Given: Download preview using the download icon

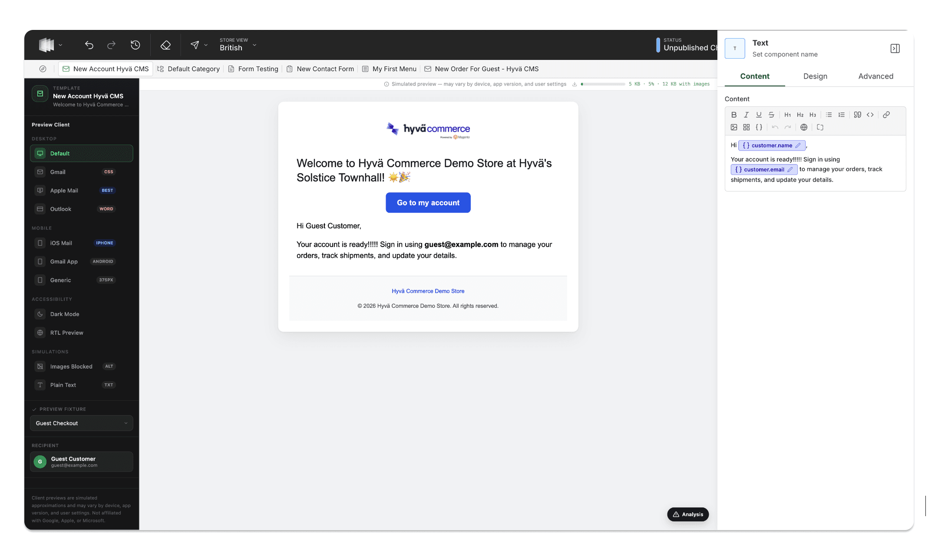Looking at the screenshot, I should point(575,84).
